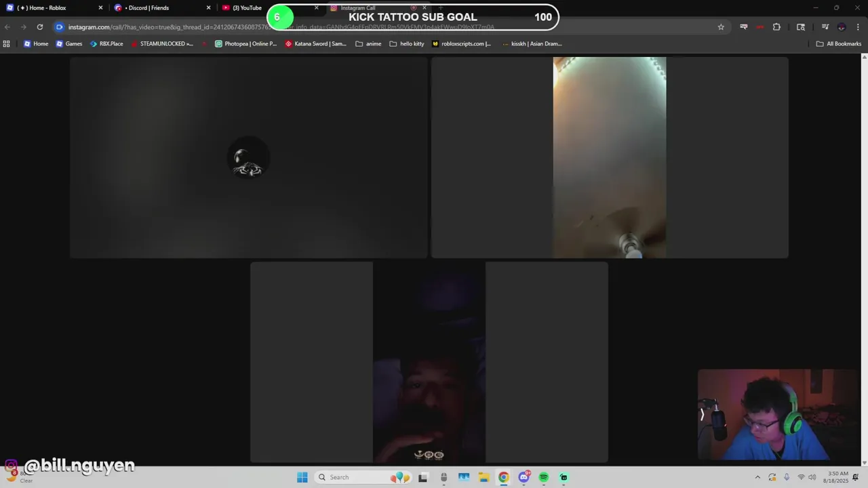The width and height of the screenshot is (868, 488).
Task: Open Spotify from the taskbar
Action: 543,477
